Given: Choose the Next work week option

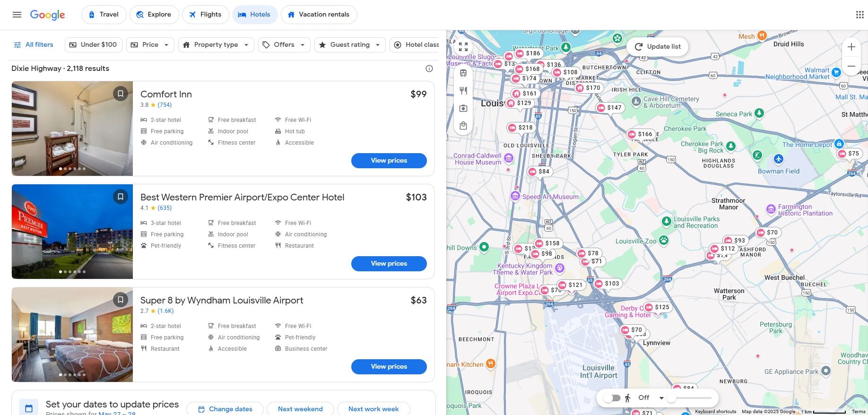Looking at the screenshot, I should tap(373, 409).
